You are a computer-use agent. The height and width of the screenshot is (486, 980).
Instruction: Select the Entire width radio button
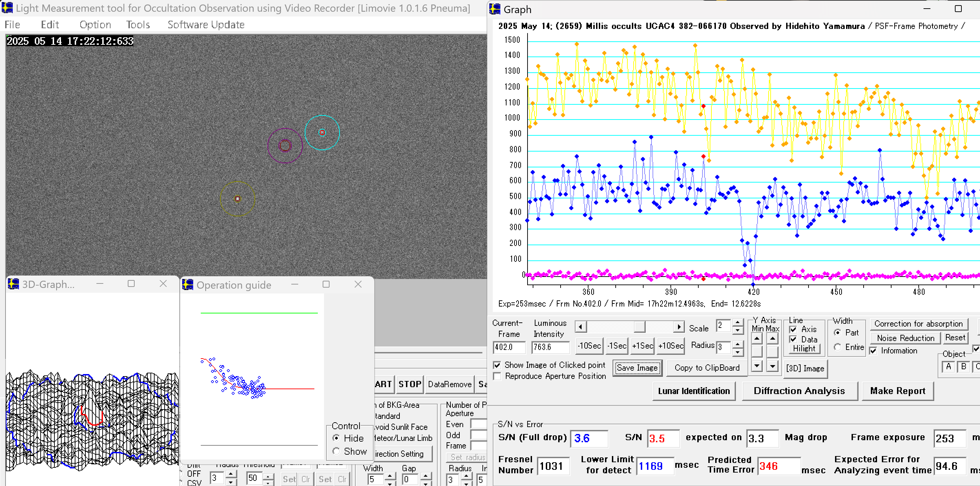click(837, 347)
